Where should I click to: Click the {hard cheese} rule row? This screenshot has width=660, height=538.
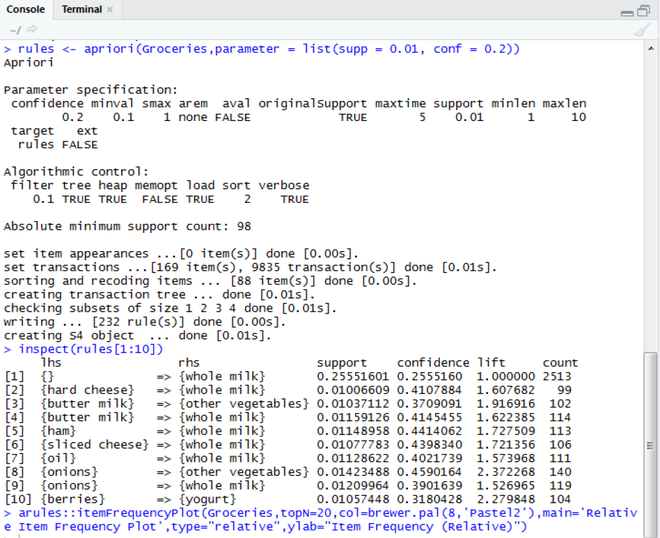(288, 390)
